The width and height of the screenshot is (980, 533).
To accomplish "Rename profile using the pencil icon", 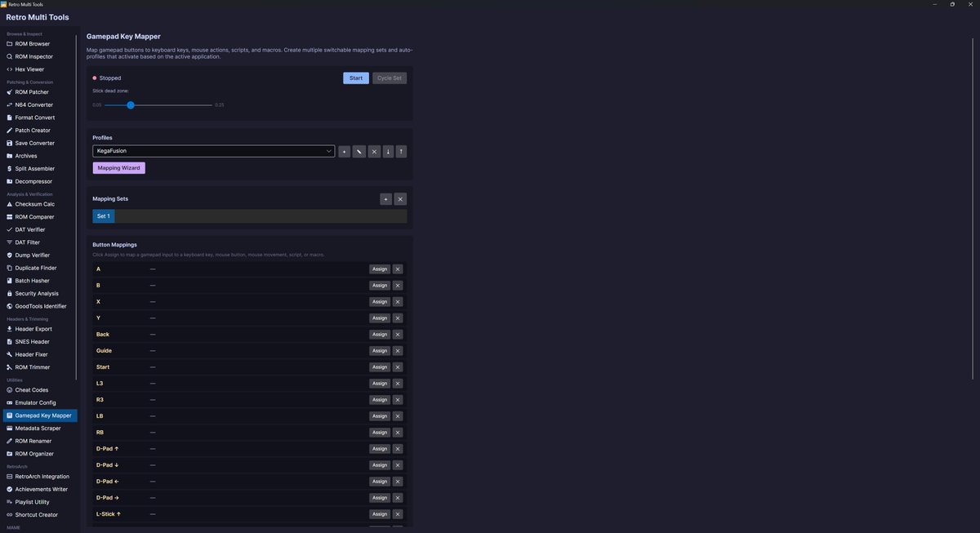I will click(x=359, y=151).
